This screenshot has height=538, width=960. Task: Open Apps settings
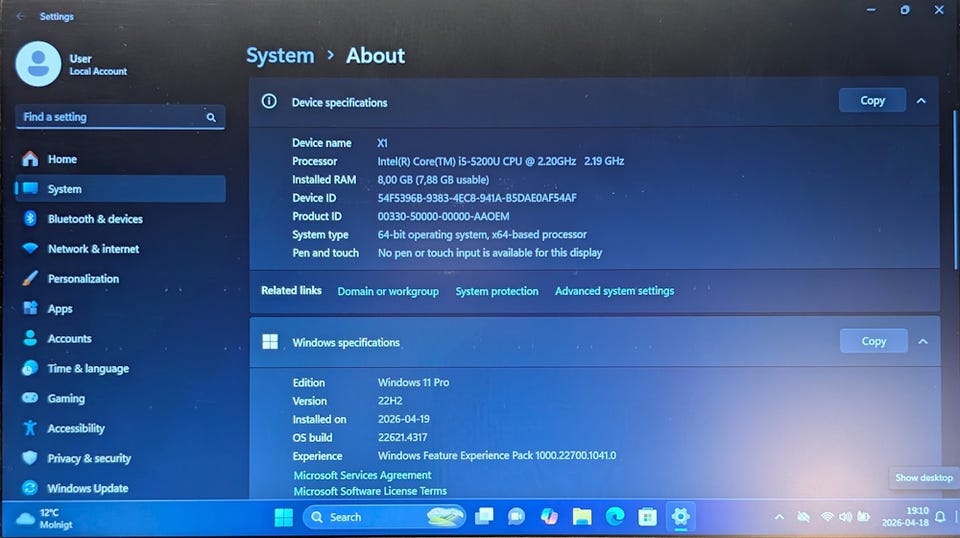point(120,308)
